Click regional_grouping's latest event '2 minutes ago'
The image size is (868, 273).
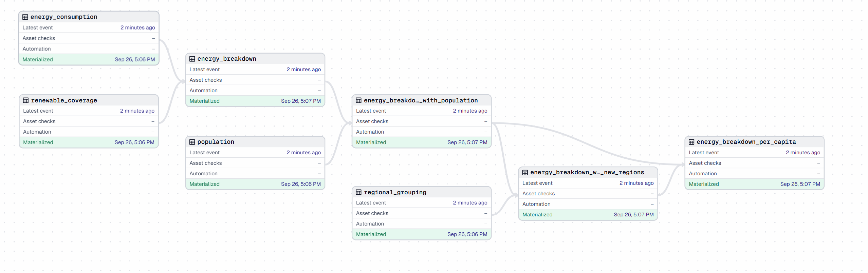click(470, 203)
